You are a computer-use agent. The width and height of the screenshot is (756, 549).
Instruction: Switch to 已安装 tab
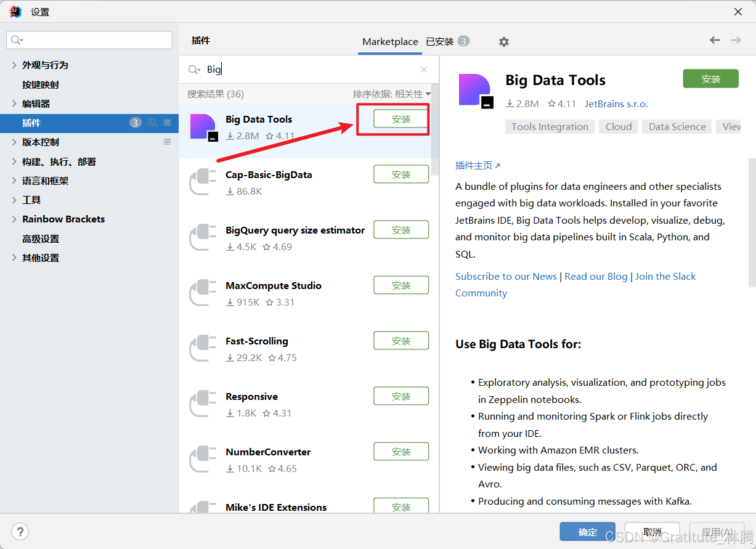447,41
